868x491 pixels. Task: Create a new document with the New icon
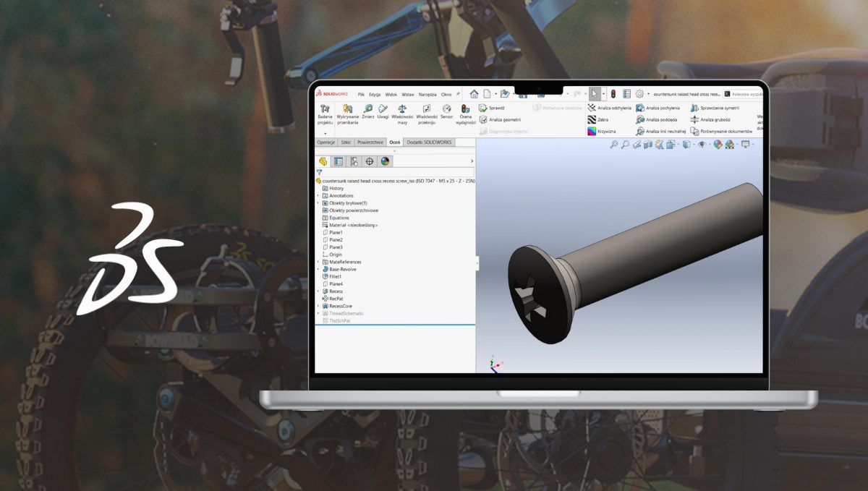click(x=488, y=94)
